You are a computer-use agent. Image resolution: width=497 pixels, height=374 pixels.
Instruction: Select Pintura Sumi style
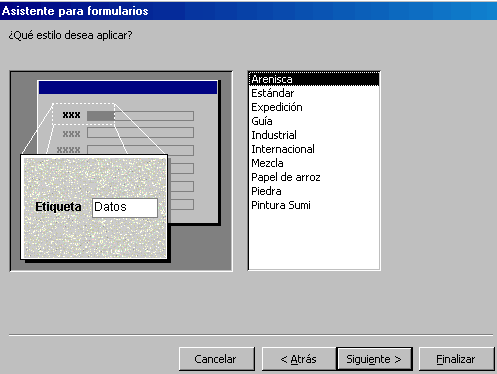314,205
